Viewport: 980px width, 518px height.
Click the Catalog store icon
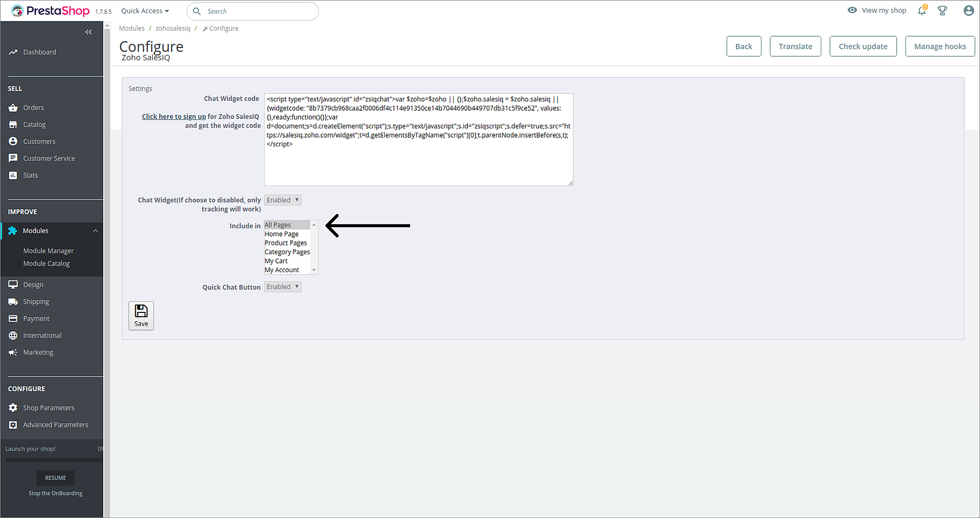13,124
